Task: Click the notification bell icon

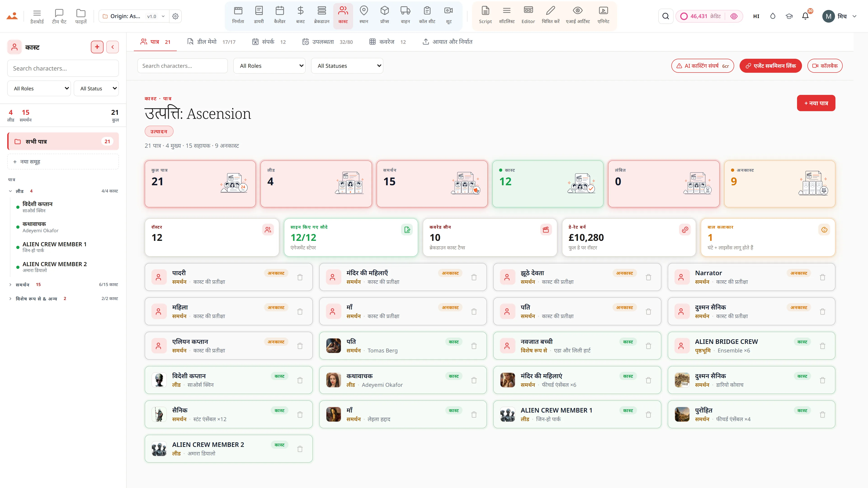Action: coord(805,16)
